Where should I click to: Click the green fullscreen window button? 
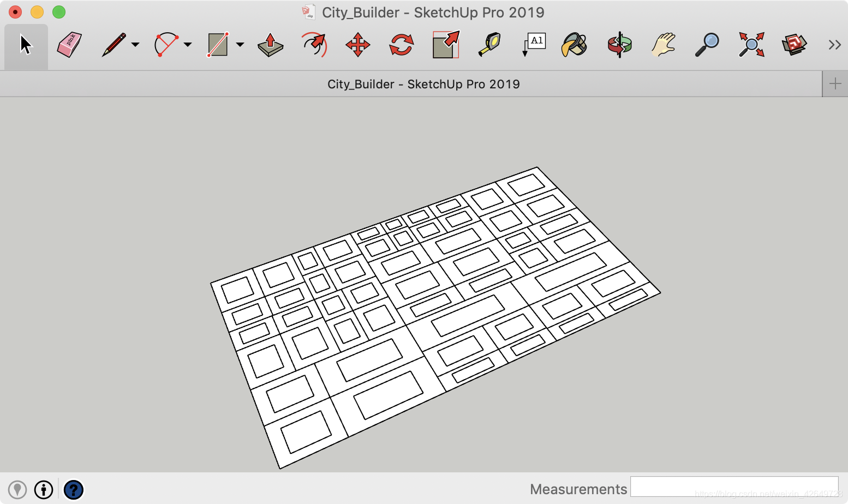[x=59, y=11]
